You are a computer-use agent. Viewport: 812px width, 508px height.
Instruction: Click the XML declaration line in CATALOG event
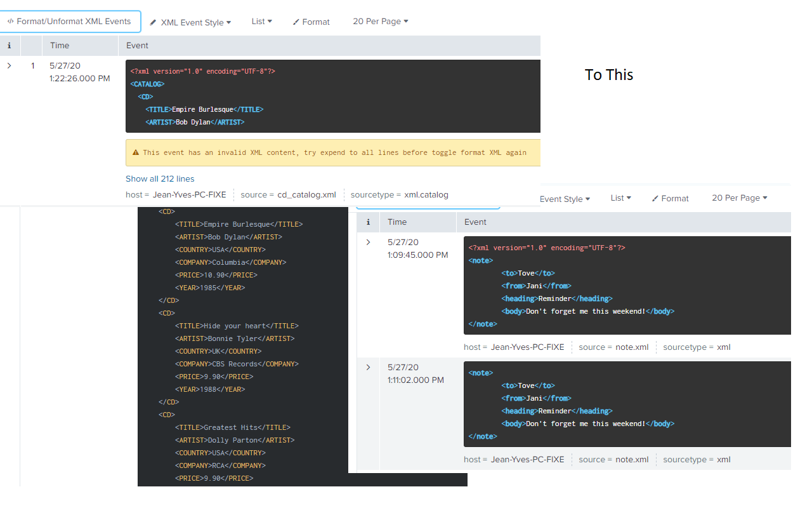coord(203,71)
